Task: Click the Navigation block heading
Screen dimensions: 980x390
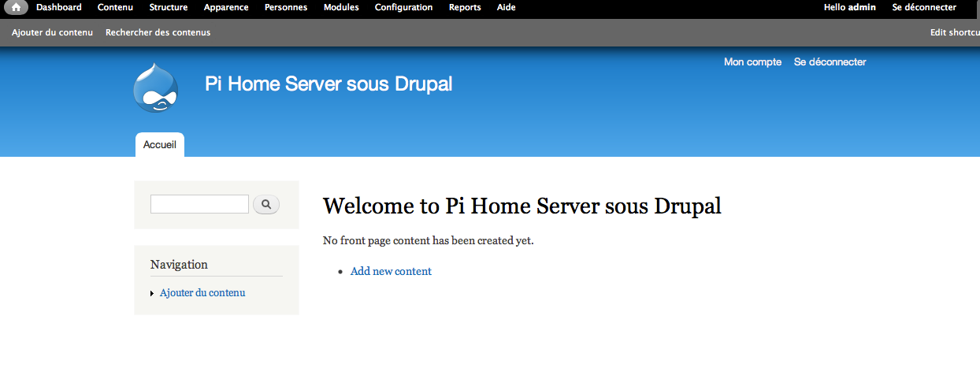Action: pyautogui.click(x=179, y=265)
